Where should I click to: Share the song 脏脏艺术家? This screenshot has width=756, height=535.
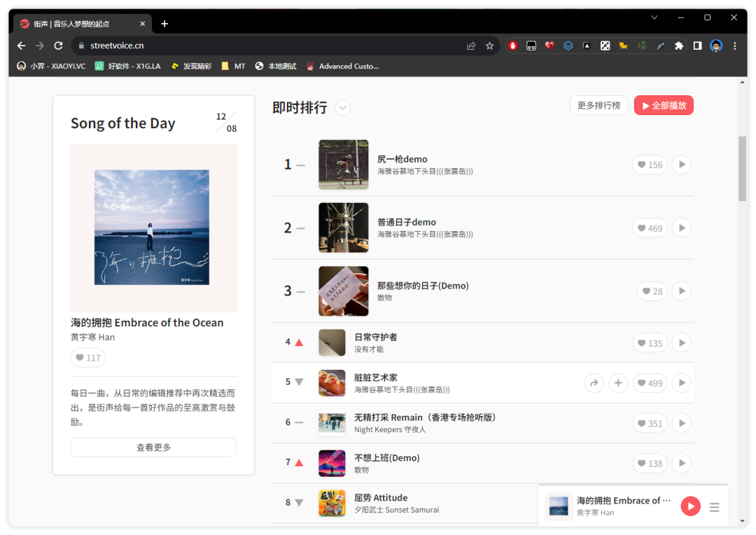[594, 383]
